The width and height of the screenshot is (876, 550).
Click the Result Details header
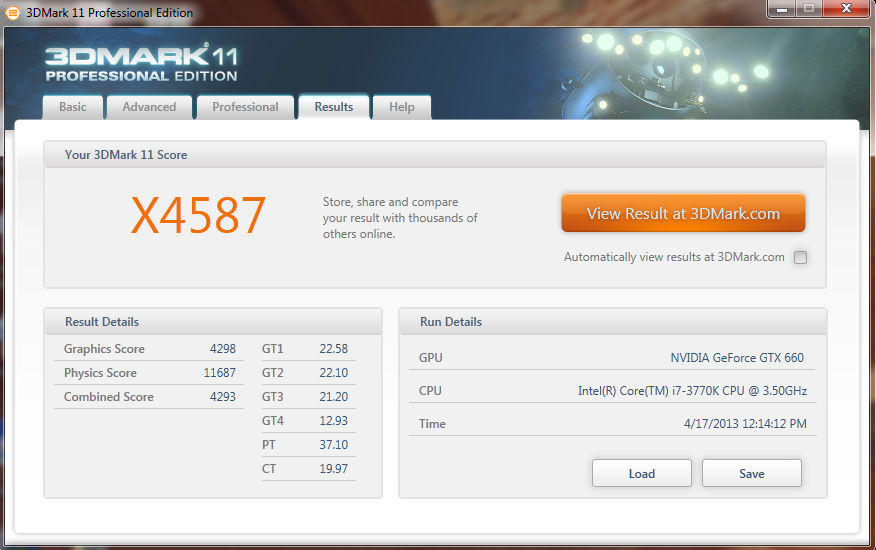pos(102,322)
